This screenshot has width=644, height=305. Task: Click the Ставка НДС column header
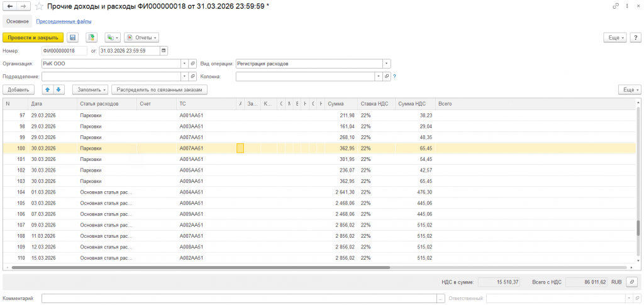(376, 104)
